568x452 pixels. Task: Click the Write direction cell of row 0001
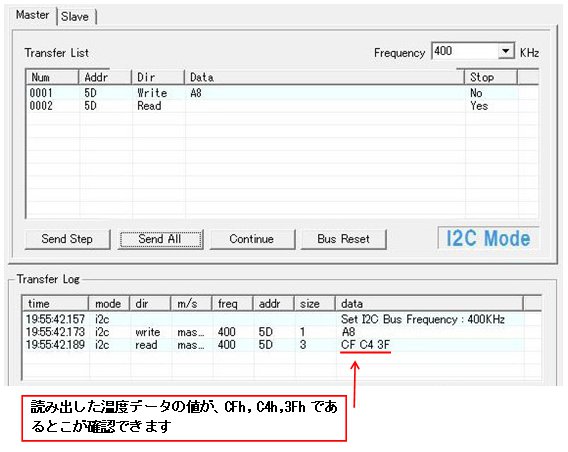(152, 93)
